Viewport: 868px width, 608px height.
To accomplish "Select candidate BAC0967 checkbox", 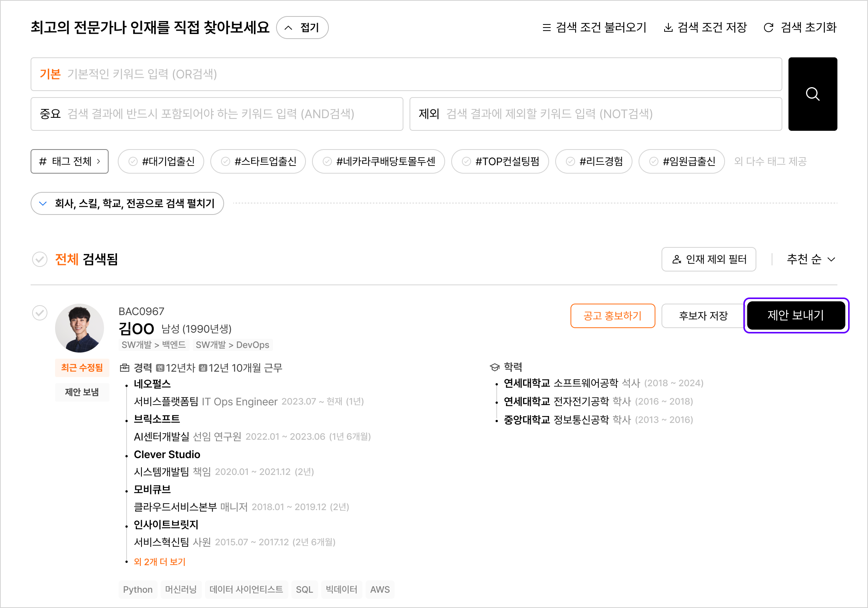I will pos(40,313).
